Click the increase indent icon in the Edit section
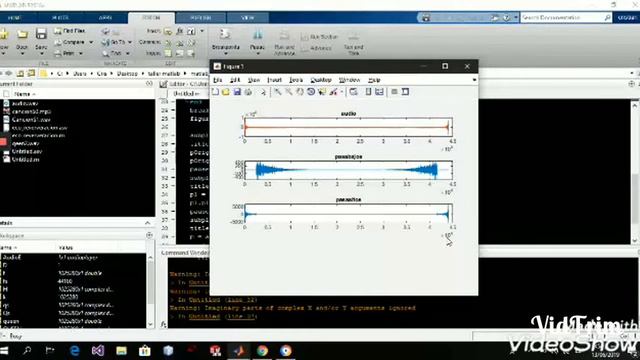This screenshot has width=640, height=360. (x=180, y=53)
